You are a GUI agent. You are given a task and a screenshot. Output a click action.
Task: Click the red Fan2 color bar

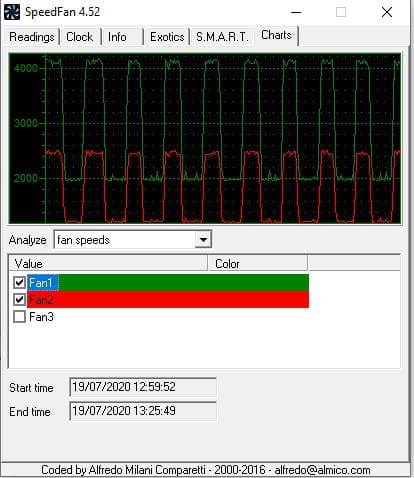168,299
